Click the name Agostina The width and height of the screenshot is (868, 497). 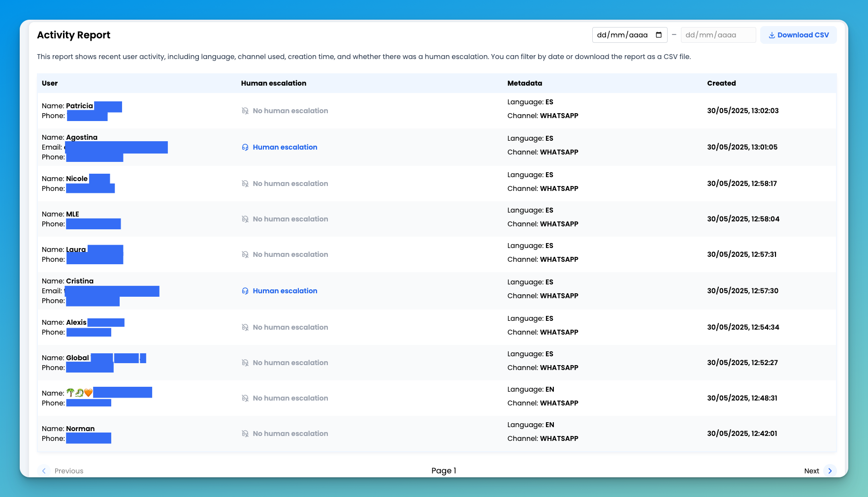click(82, 137)
